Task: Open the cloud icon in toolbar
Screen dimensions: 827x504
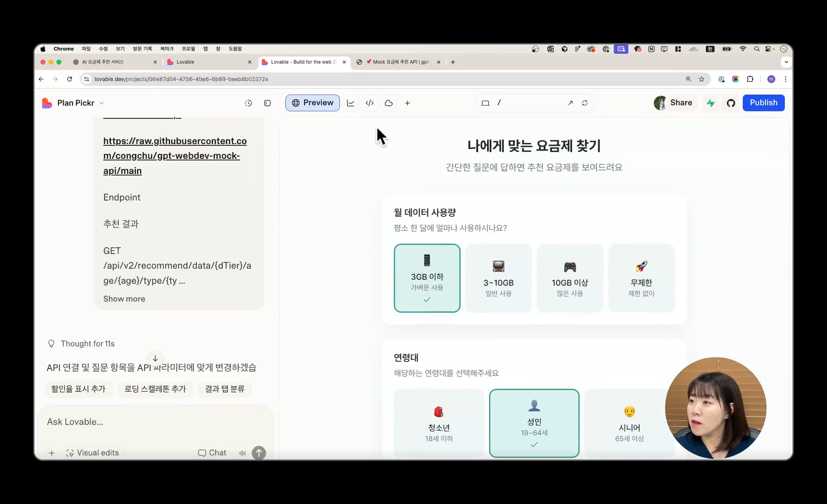Action: tap(389, 103)
